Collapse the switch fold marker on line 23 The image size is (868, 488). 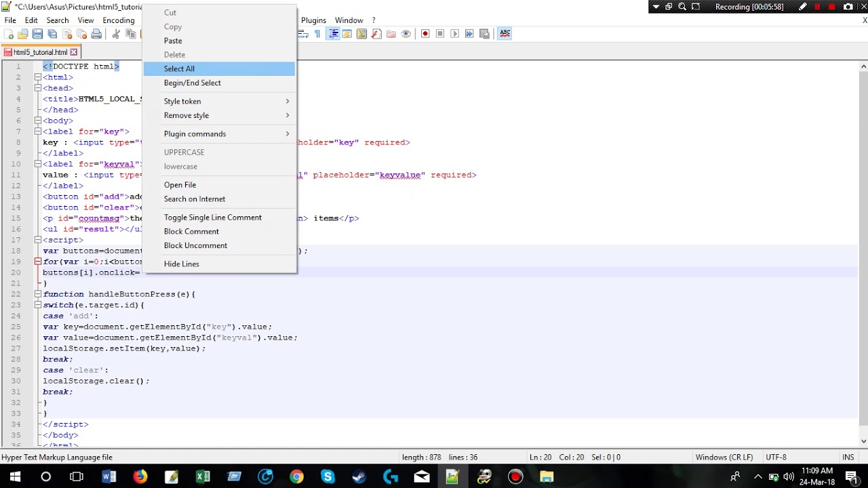tap(38, 305)
